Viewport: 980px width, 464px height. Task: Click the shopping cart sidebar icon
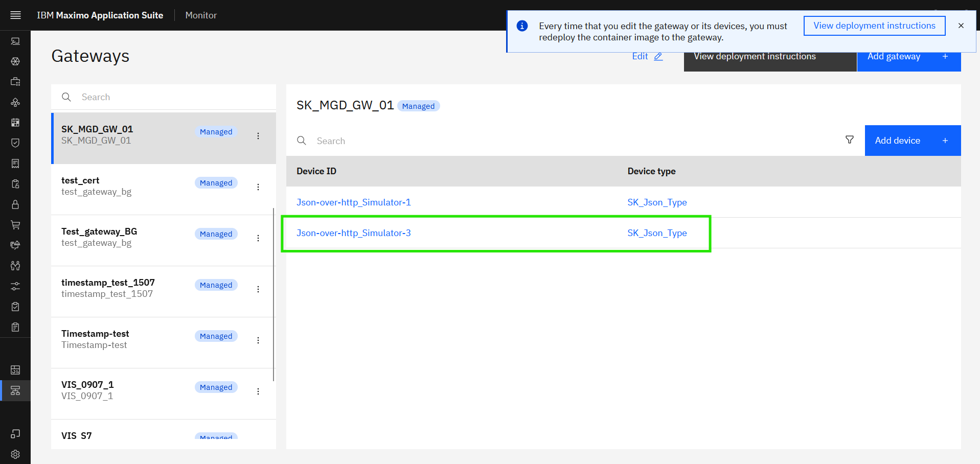pyautogui.click(x=15, y=225)
